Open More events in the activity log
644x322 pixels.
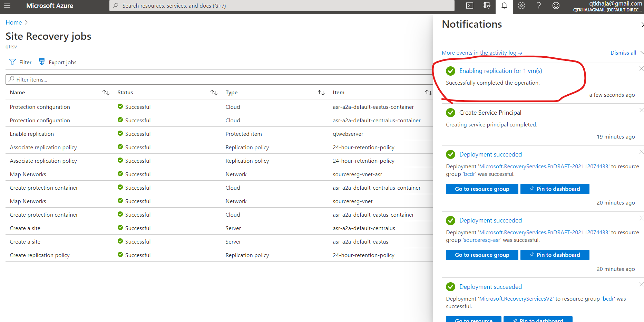(x=482, y=53)
